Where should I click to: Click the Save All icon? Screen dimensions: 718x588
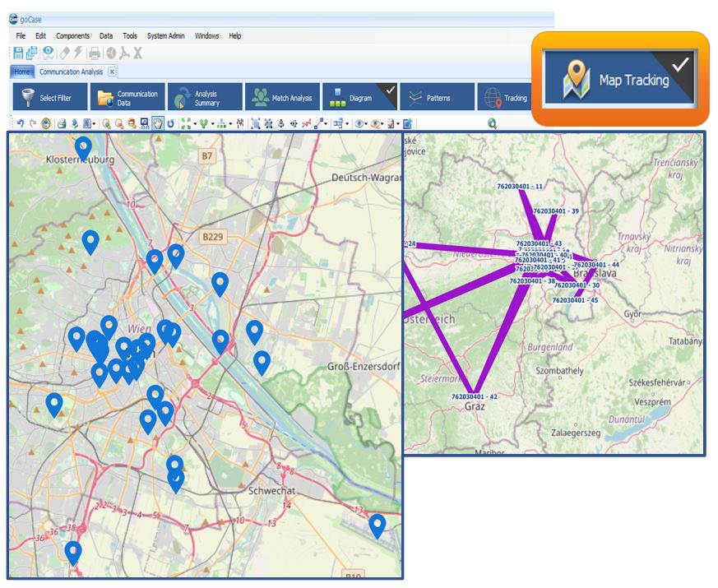(31, 53)
